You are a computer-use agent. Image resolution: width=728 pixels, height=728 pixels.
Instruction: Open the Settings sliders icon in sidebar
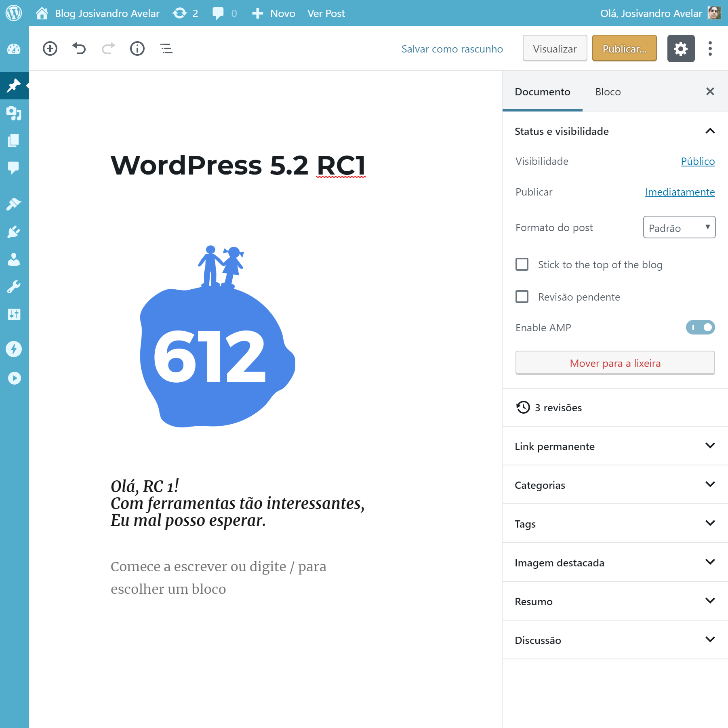[x=14, y=314]
